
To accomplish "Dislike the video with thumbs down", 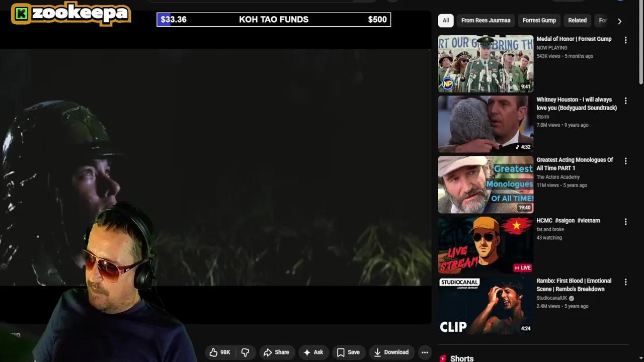I will pos(245,352).
